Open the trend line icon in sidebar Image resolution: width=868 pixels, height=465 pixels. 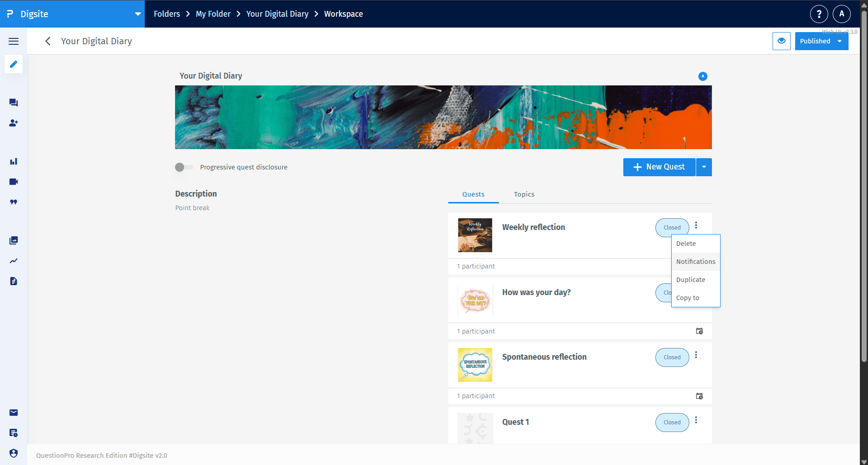tap(14, 261)
